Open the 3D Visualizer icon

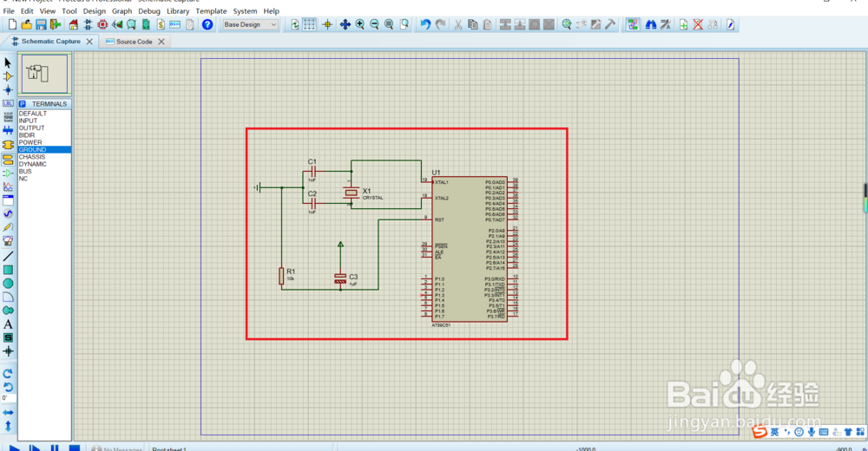click(117, 24)
